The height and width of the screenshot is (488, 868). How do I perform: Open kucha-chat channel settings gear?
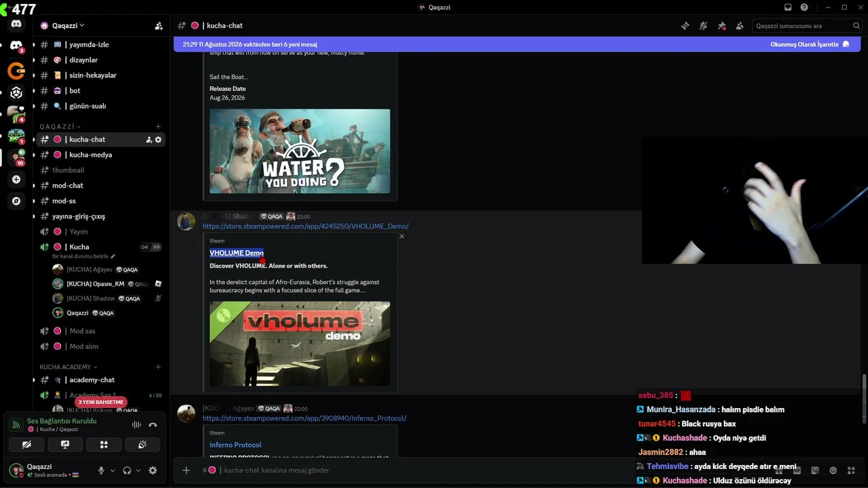coord(159,140)
